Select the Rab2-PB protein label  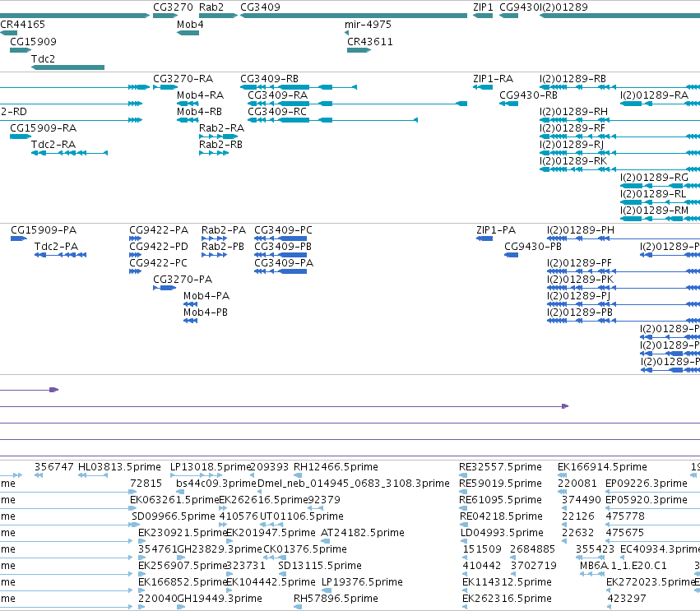pyautogui.click(x=223, y=247)
